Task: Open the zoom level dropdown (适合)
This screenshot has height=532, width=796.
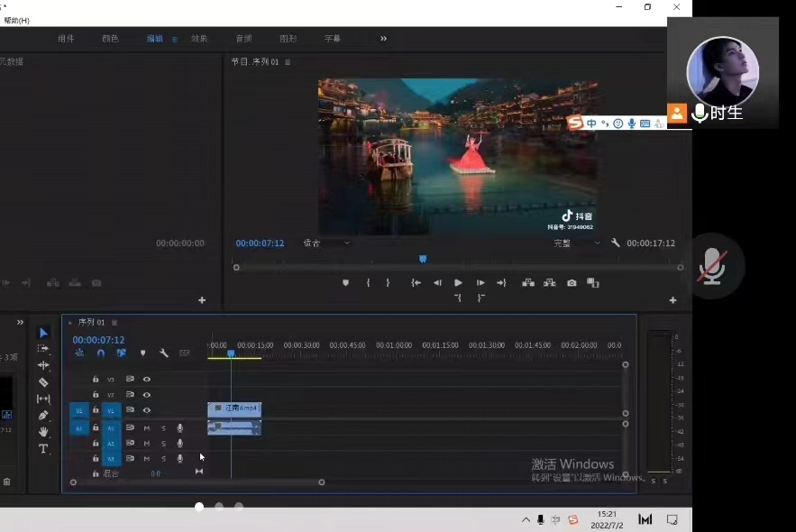Action: point(326,243)
